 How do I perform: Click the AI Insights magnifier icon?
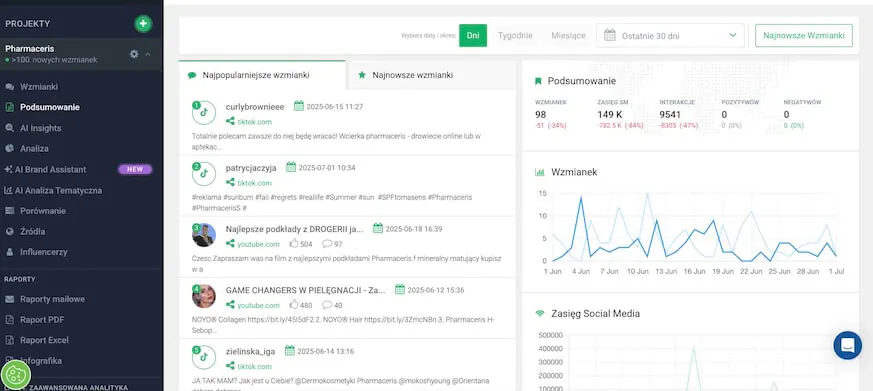(9, 128)
